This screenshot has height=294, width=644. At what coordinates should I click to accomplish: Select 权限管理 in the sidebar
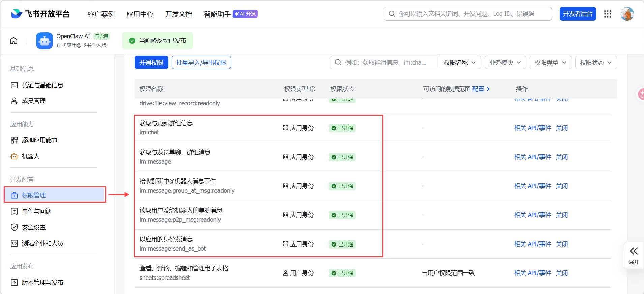coord(55,195)
